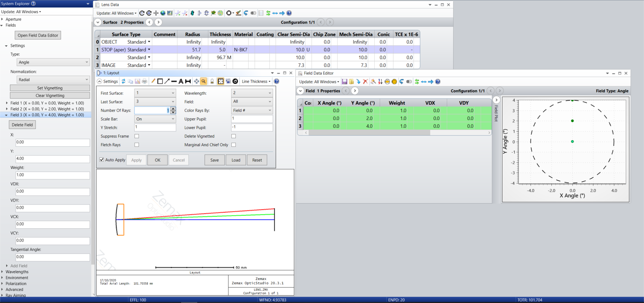Open the Color Rays By dropdown
The image size is (644, 303).
point(252,110)
